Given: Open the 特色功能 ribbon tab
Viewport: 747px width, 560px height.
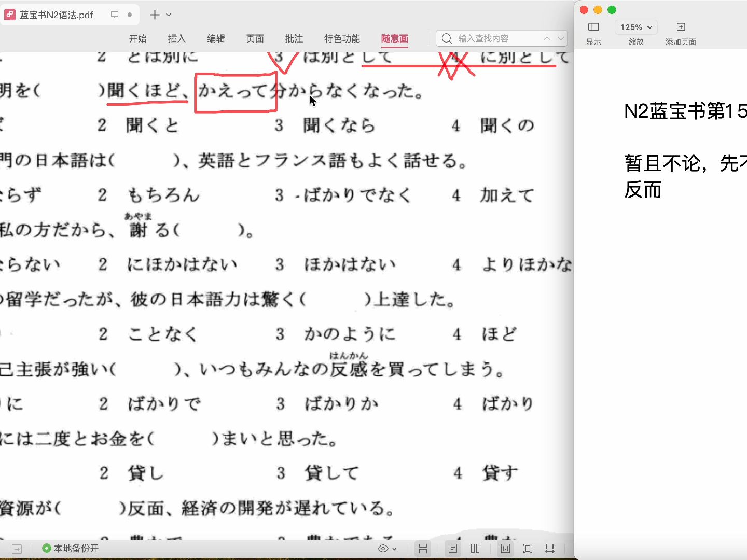Looking at the screenshot, I should point(342,38).
